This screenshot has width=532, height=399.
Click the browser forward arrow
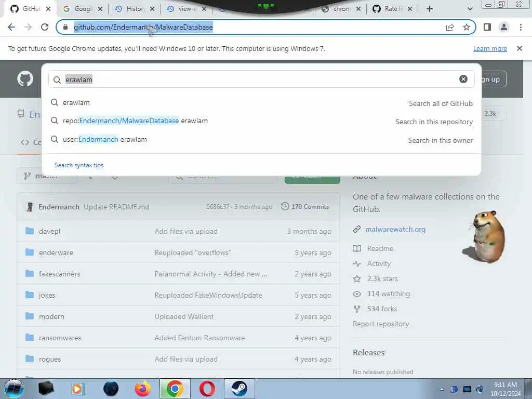pyautogui.click(x=28, y=27)
